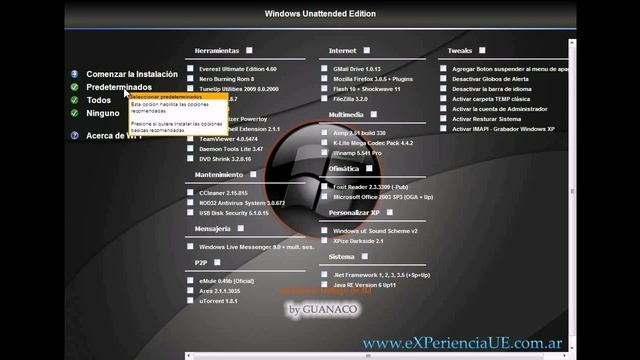Check Nero Burning Rom 8
This screenshot has width=640, height=360.
(x=190, y=78)
